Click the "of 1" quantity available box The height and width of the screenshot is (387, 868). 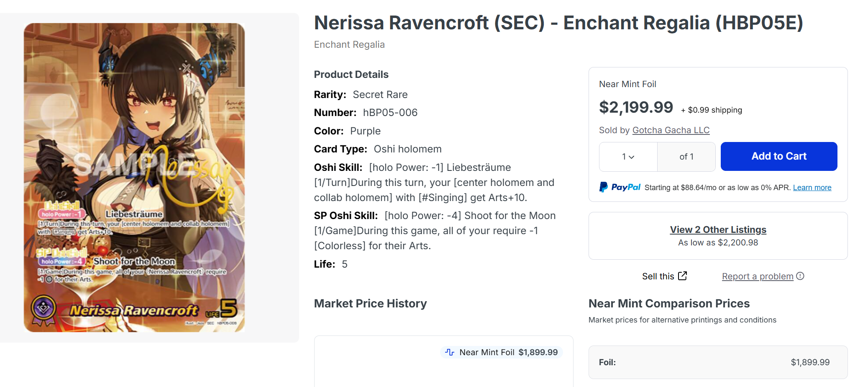coord(686,157)
